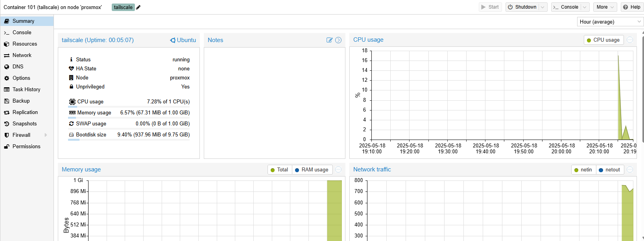644x241 pixels.
Task: Collapse the Notes panel with arrow icon
Action: pyautogui.click(x=338, y=40)
